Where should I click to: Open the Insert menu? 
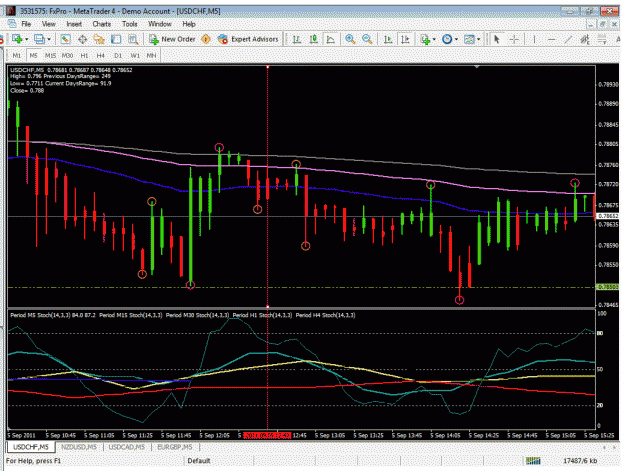click(74, 24)
